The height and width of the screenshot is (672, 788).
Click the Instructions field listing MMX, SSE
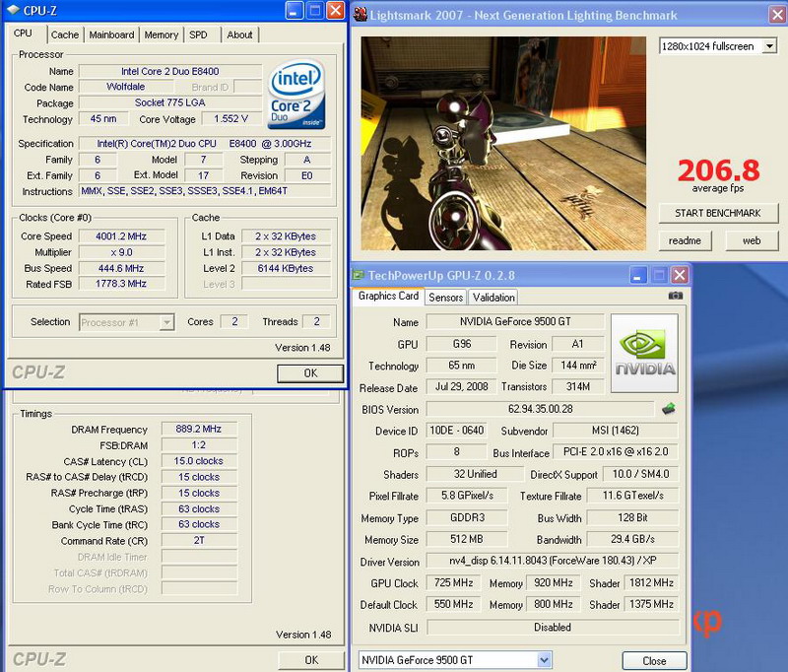(205, 191)
